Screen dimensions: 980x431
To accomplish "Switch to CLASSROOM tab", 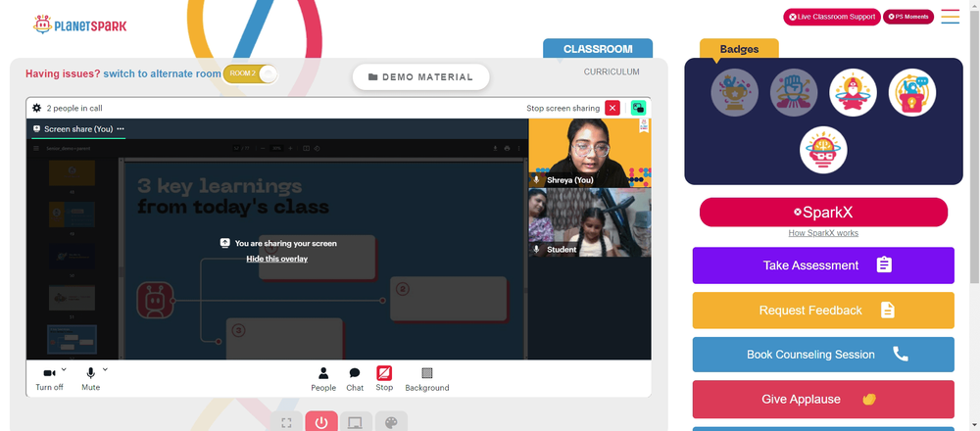I will (x=598, y=49).
